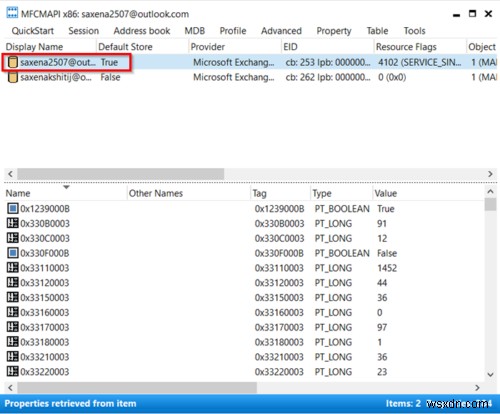Select the 0x330B0003 long property icon

[13, 223]
